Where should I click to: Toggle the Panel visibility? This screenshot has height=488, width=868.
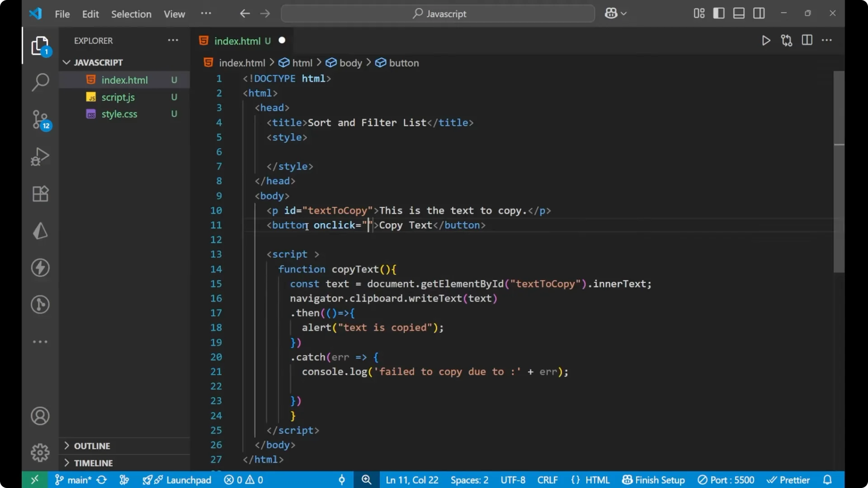tap(739, 13)
